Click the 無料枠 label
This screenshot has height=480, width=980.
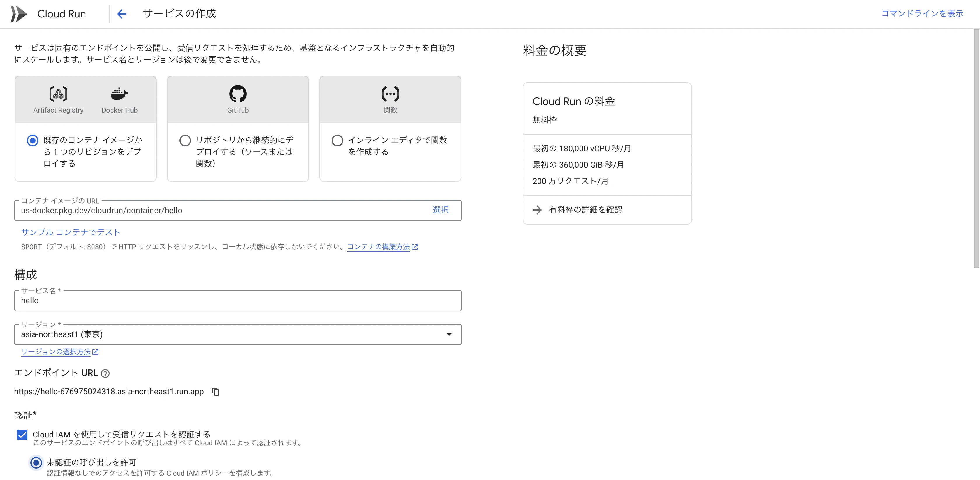545,120
